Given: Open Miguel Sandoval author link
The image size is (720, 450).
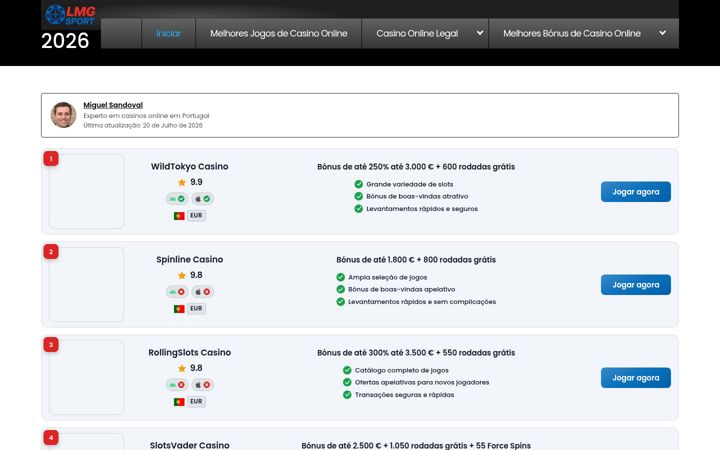Looking at the screenshot, I should (113, 105).
